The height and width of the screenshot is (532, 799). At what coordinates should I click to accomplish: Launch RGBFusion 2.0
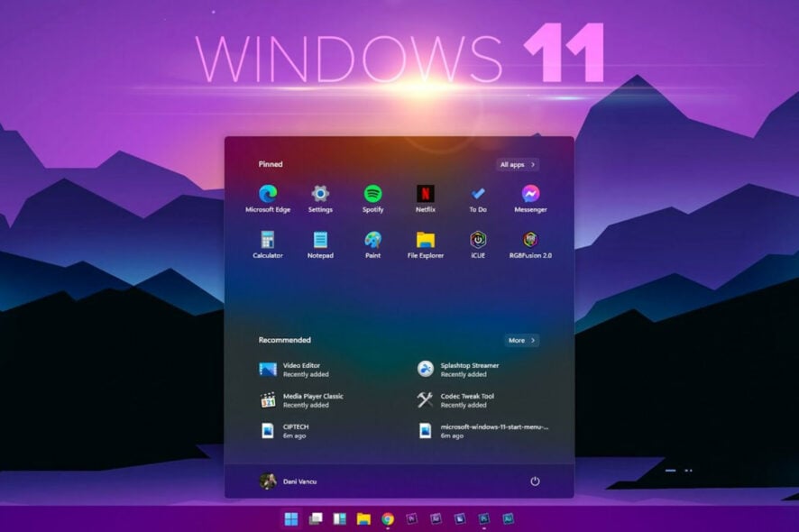[528, 239]
